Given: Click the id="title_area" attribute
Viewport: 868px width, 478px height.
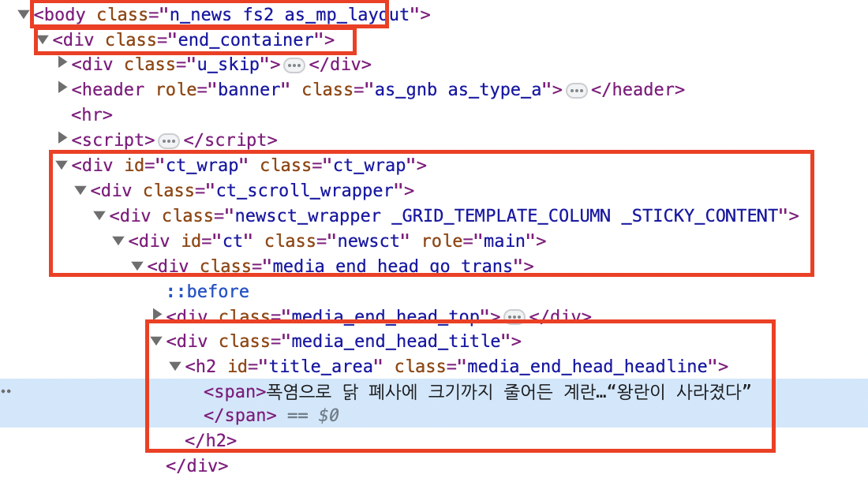Looking at the screenshot, I should (x=305, y=366).
